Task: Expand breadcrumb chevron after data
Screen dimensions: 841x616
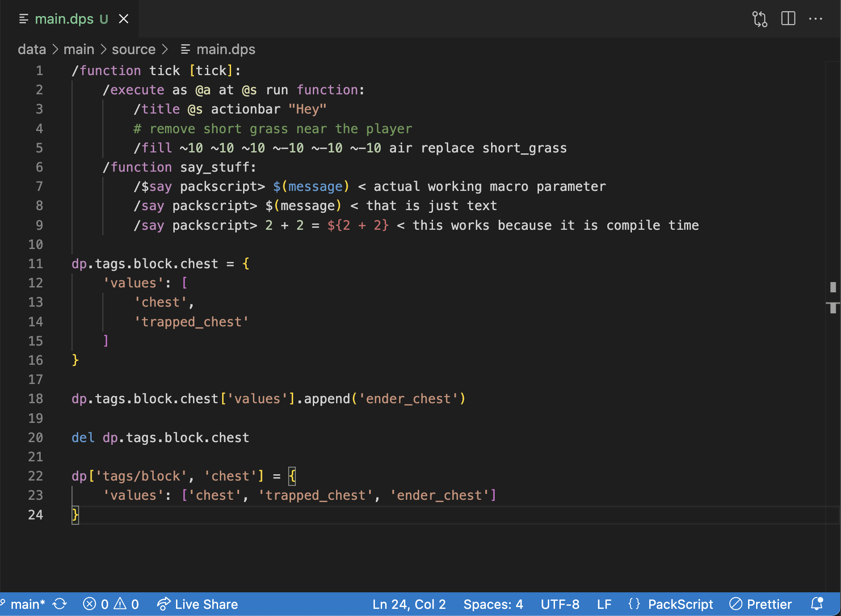Action: coord(55,49)
